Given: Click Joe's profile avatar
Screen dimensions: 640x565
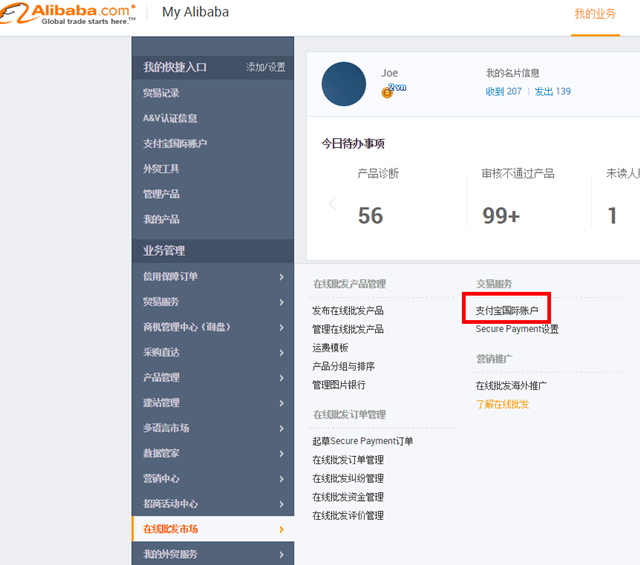Looking at the screenshot, I should pyautogui.click(x=343, y=84).
